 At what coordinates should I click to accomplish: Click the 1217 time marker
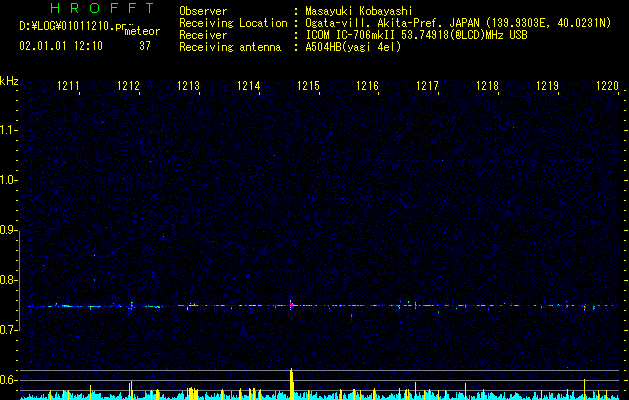tap(428, 86)
